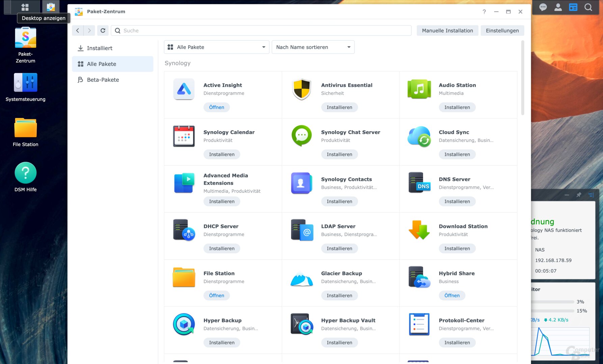Image resolution: width=603 pixels, height=364 pixels.
Task: Install LDAP Server
Action: pos(339,249)
